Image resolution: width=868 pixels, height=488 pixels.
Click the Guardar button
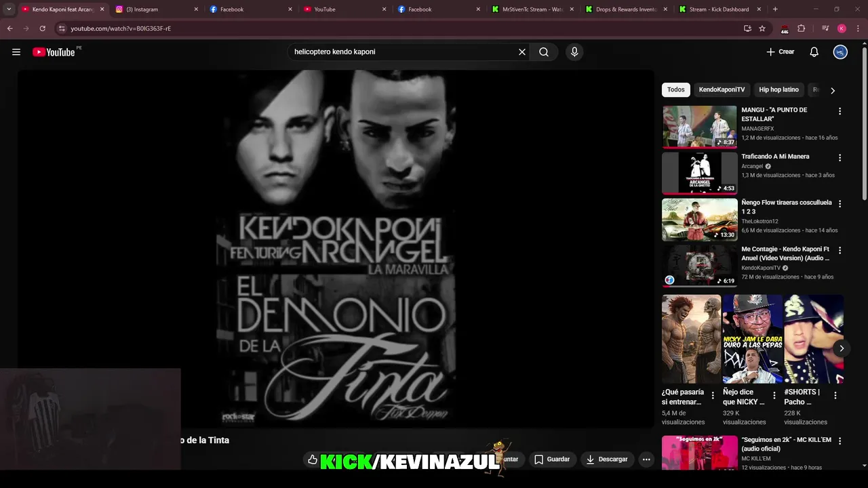[551, 459]
